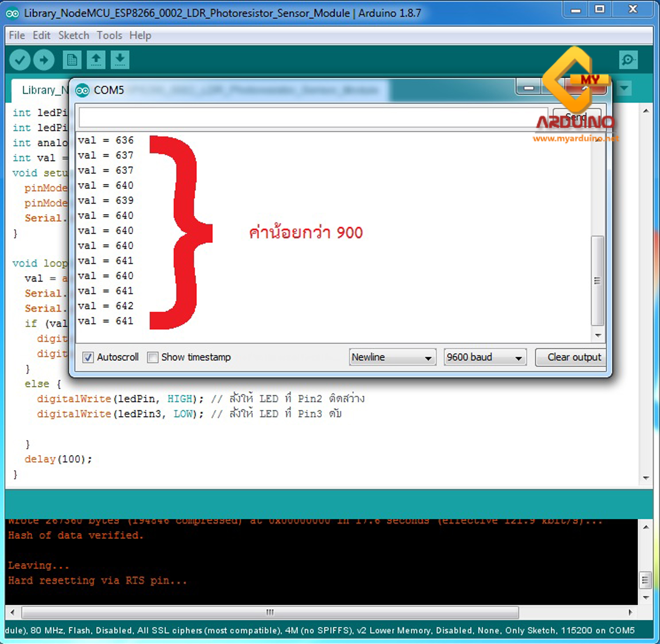Enable the Show timestamp checkbox
The height and width of the screenshot is (644, 660).
click(153, 357)
